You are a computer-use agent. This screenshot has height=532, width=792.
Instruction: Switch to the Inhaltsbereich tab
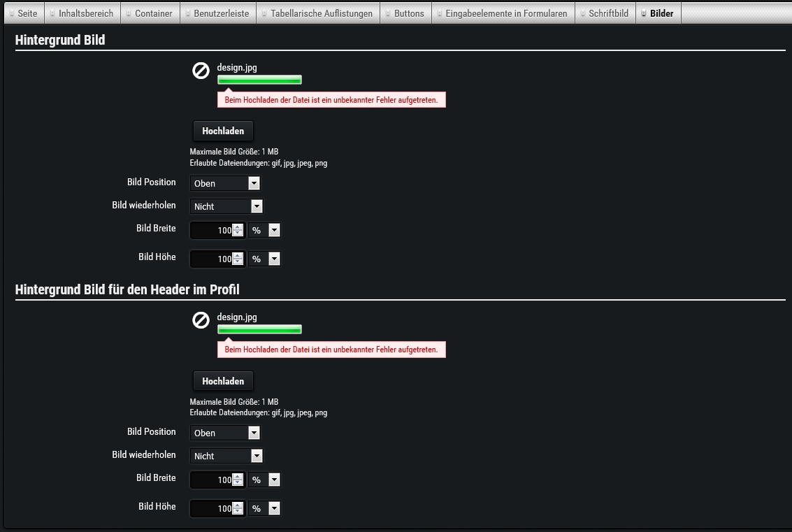point(81,13)
